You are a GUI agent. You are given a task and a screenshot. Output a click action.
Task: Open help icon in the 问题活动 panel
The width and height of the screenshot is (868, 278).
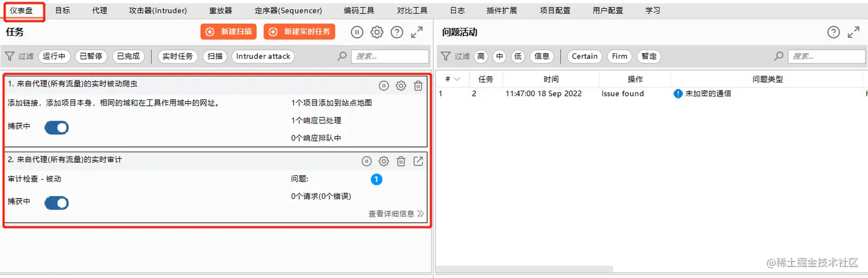[x=834, y=32]
